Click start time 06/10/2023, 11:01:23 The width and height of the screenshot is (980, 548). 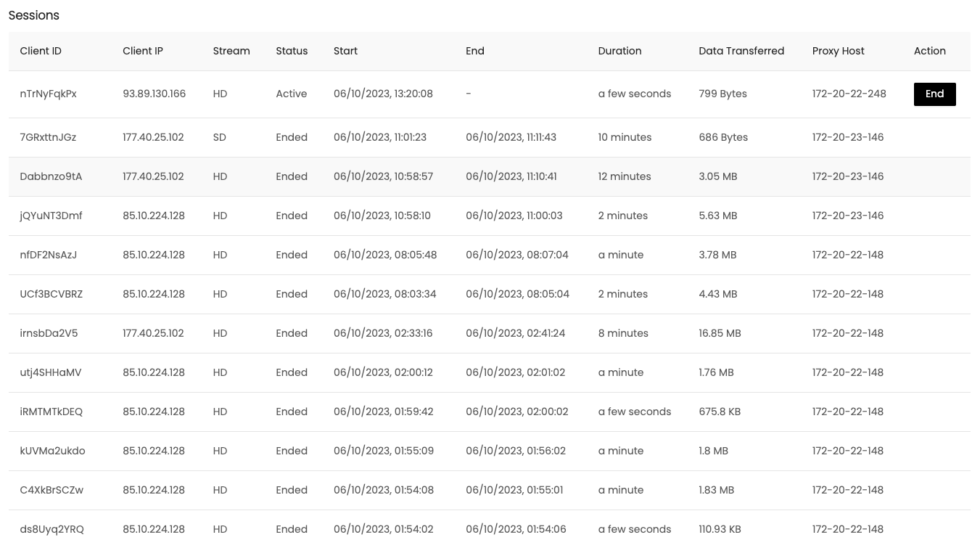[380, 137]
